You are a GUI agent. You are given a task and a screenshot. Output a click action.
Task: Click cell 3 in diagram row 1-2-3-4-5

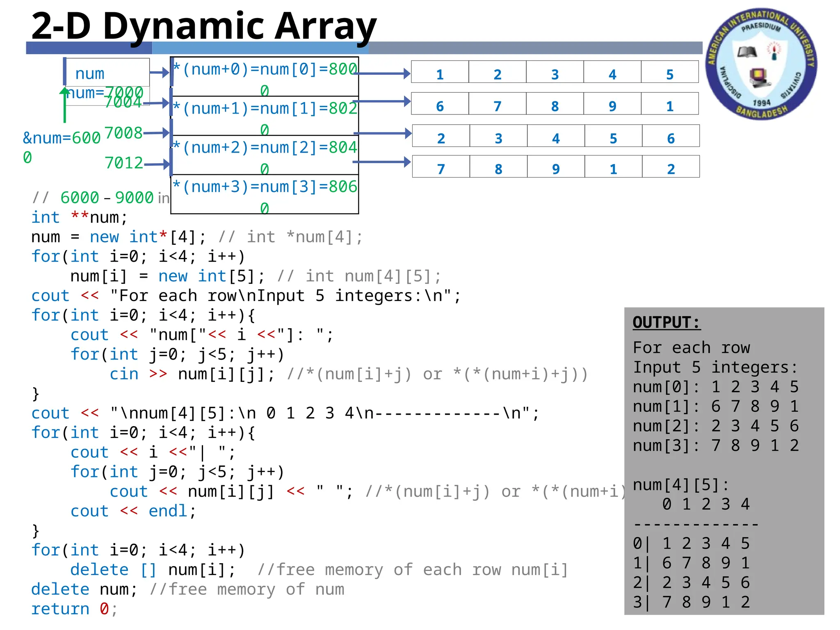click(x=555, y=72)
